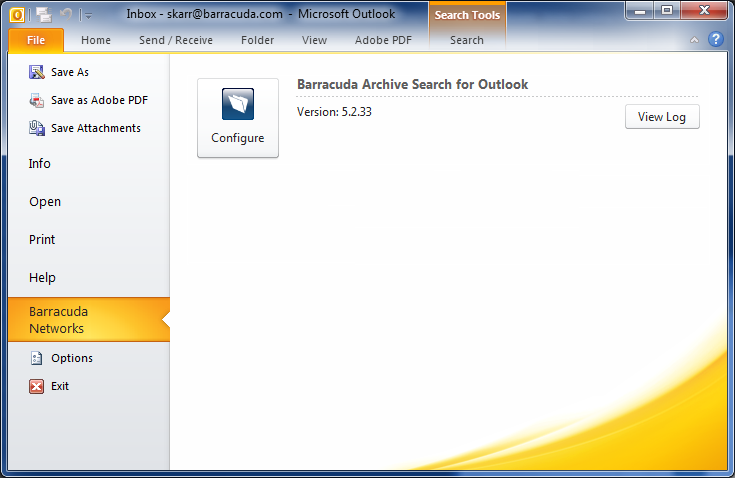Minimize the ribbon with the caret arrow
Image resolution: width=735 pixels, height=478 pixels.
pos(694,40)
